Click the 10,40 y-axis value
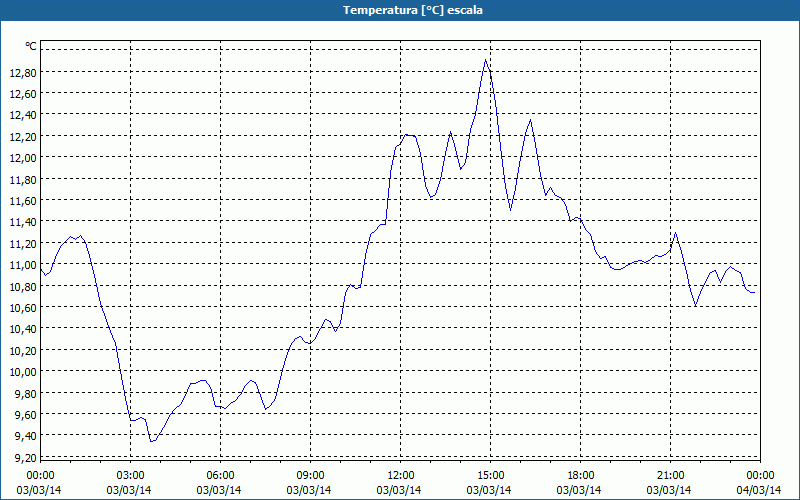 [23, 329]
